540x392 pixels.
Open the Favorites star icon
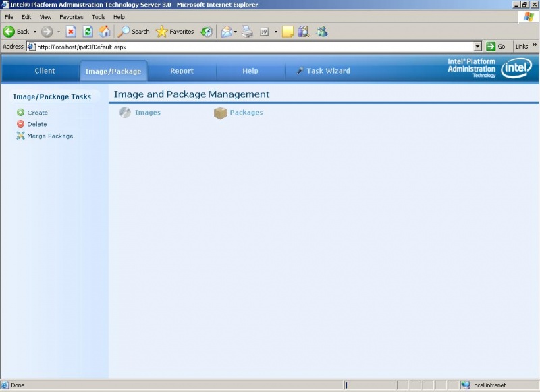(162, 31)
